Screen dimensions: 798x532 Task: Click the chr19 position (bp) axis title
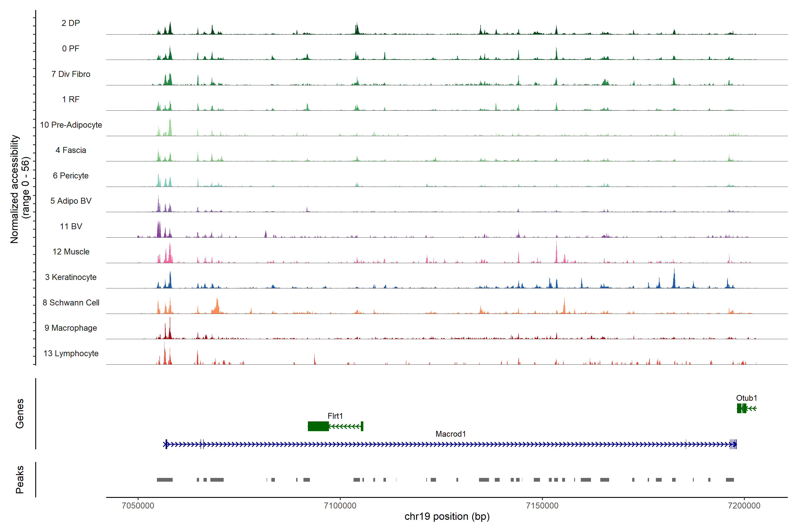[x=447, y=517]
